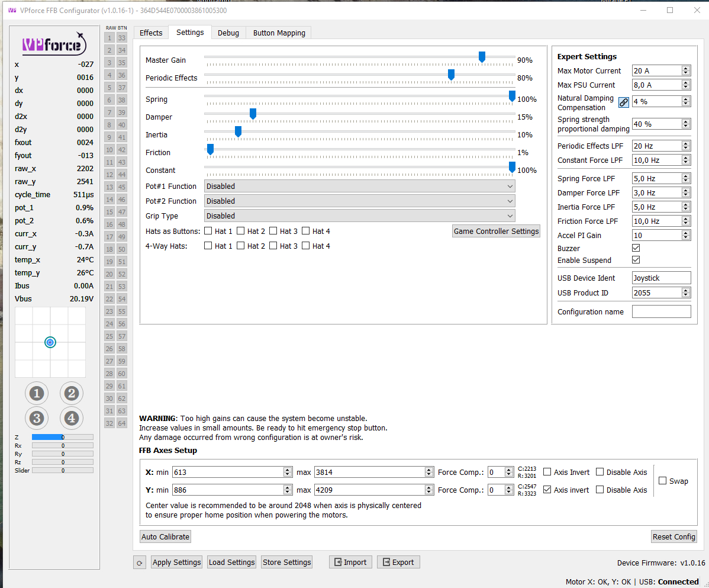The height and width of the screenshot is (588, 709).
Task: Click the Export button with arrow icon
Action: 398,562
